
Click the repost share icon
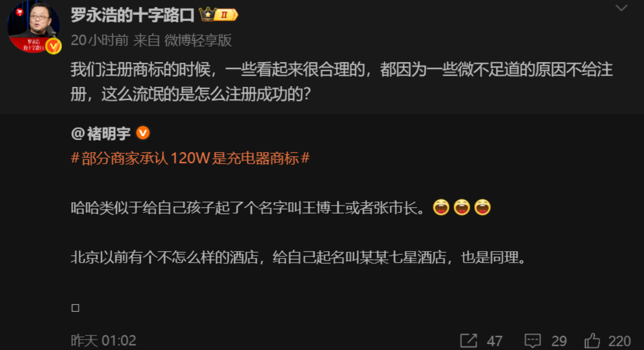pos(469,341)
